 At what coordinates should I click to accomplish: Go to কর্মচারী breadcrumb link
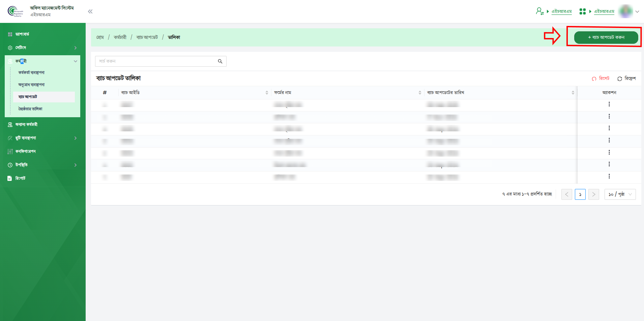coord(120,37)
